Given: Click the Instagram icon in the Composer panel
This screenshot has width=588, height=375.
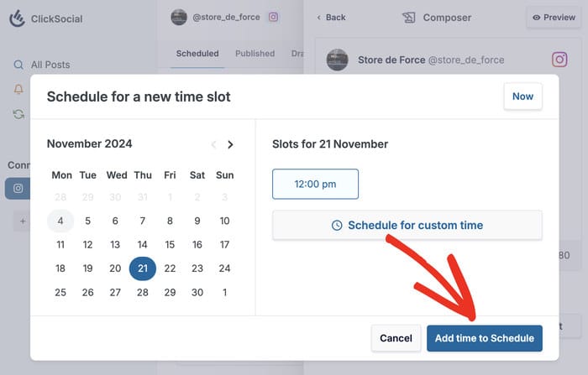Looking at the screenshot, I should coord(559,60).
